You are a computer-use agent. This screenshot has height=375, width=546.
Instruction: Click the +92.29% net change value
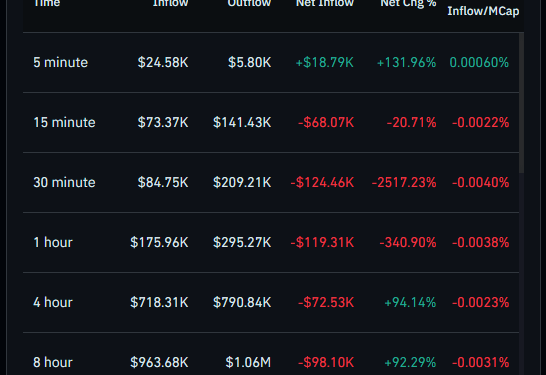[410, 362]
